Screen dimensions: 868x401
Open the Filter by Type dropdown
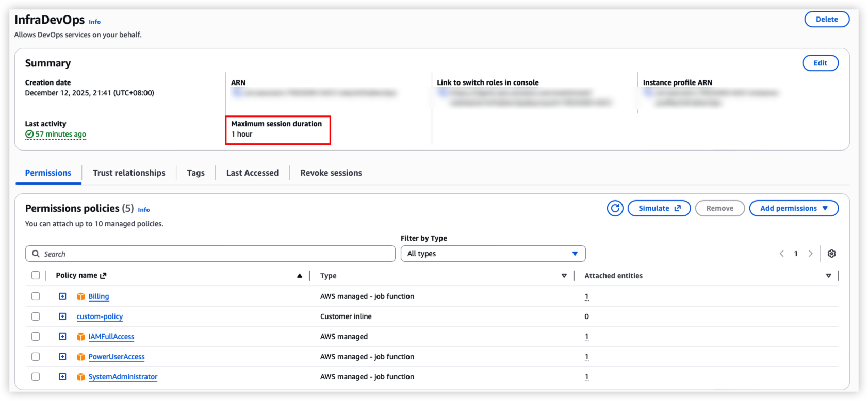[493, 254]
